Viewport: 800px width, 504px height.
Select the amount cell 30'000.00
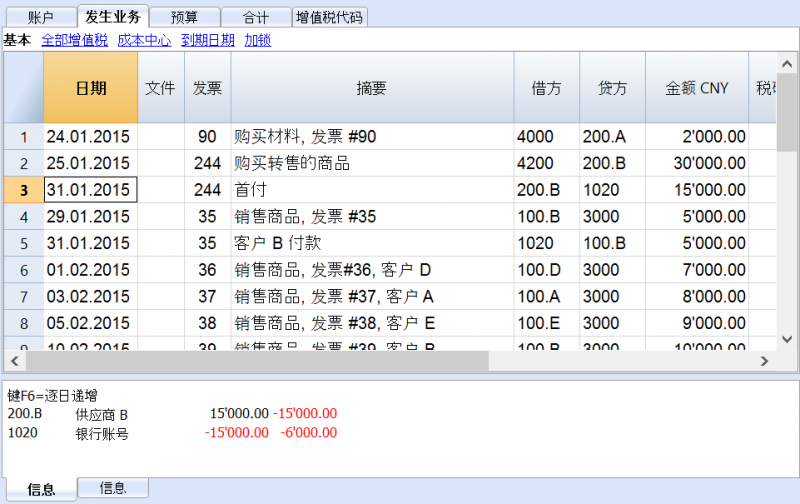697,163
